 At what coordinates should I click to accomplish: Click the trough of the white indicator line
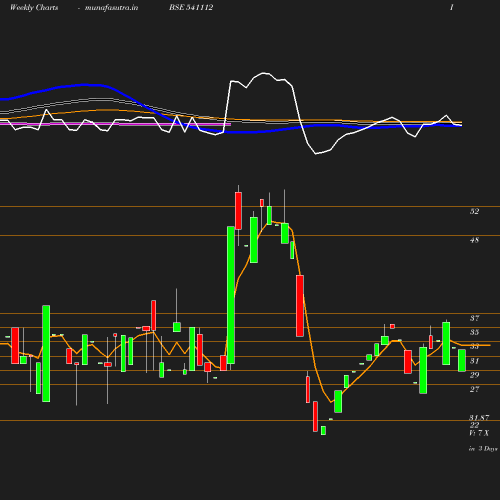tap(316, 154)
